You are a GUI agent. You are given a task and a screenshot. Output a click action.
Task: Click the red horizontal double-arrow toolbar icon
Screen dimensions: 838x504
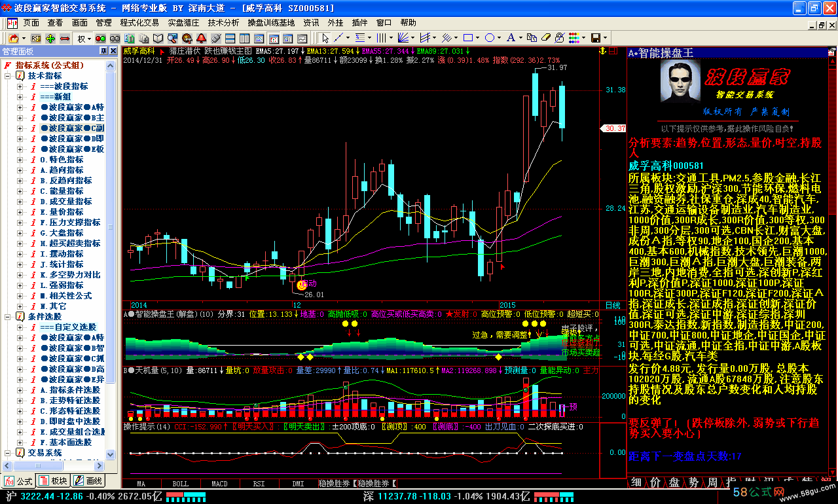(x=65, y=38)
